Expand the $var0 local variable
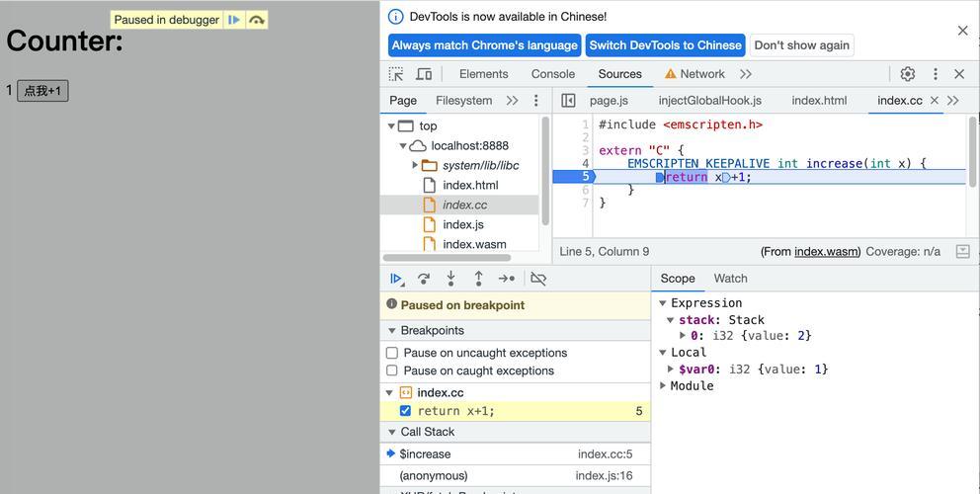 click(x=671, y=369)
